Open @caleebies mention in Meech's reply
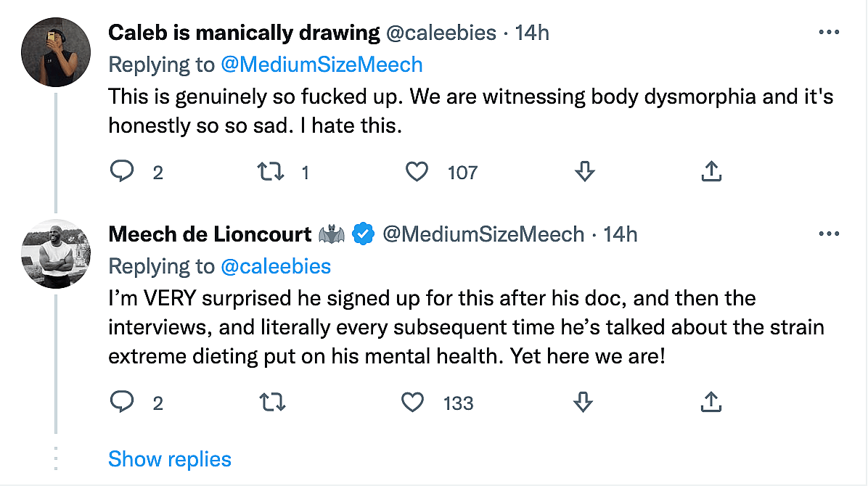Viewport: 868px width, 486px height. pyautogui.click(x=275, y=266)
